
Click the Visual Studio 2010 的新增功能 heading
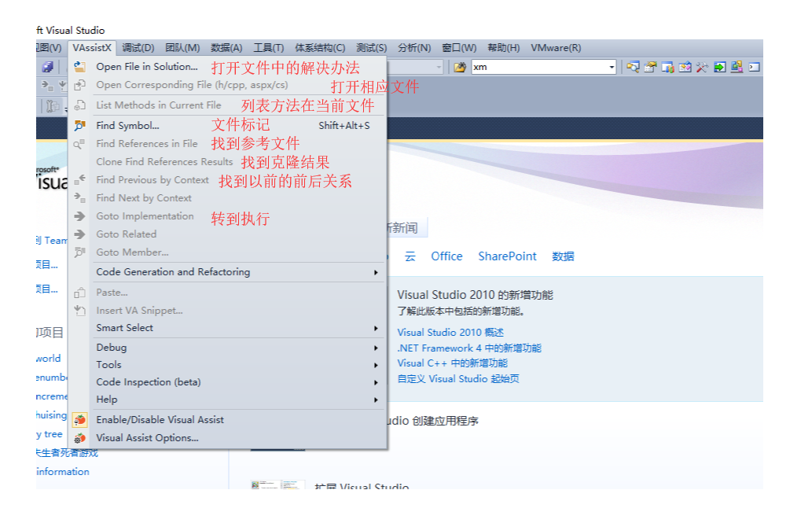[x=475, y=295]
